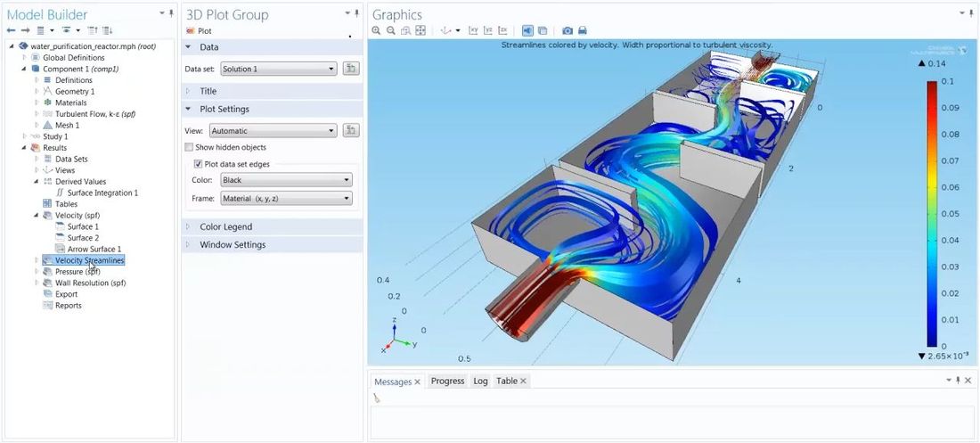Select Wall Resolution (spf) node
The height and width of the screenshot is (443, 980).
91,283
